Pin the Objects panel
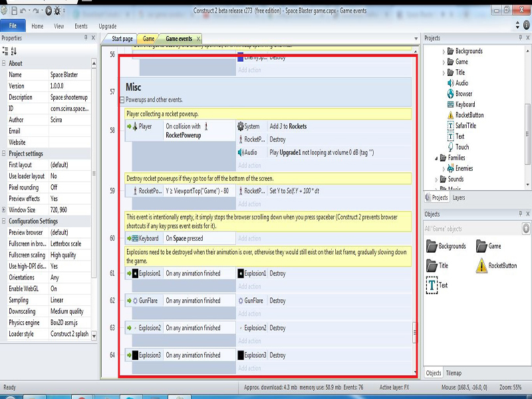Viewport: 532px width, 399px height. tap(521, 213)
